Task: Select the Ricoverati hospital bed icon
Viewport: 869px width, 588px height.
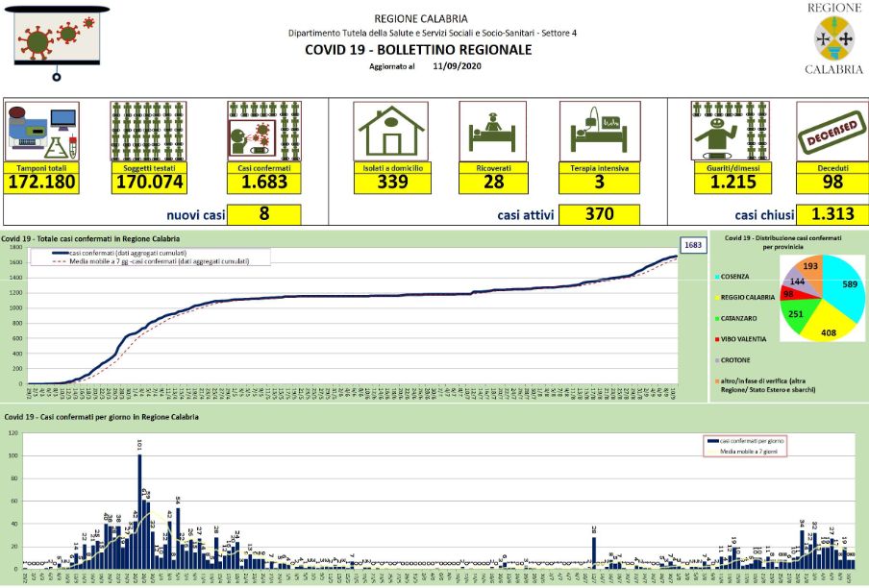Action: (492, 130)
